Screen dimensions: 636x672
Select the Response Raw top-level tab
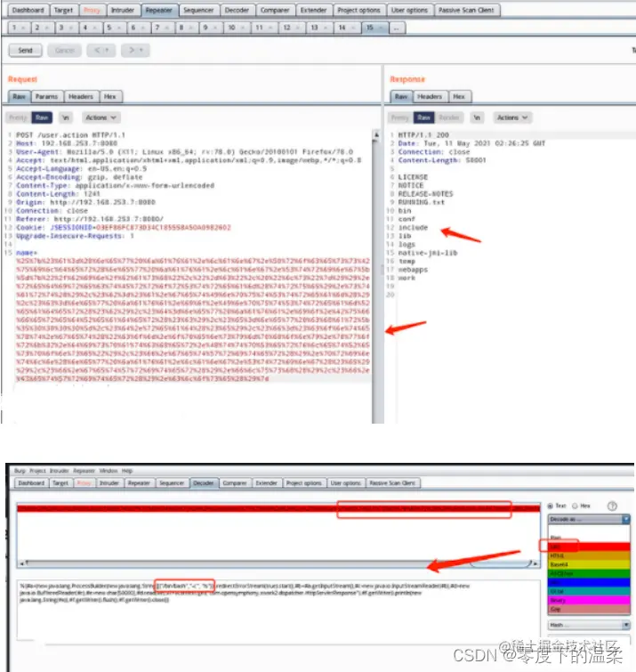(x=401, y=97)
